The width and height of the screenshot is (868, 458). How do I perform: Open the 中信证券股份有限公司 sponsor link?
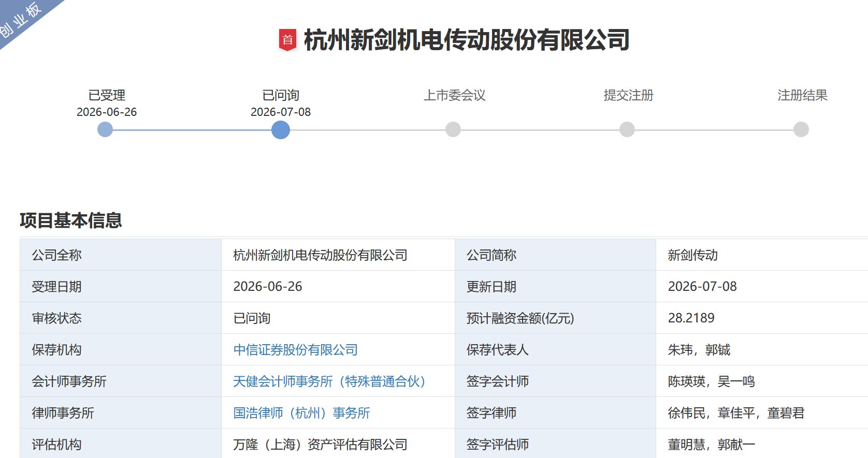[x=295, y=350]
